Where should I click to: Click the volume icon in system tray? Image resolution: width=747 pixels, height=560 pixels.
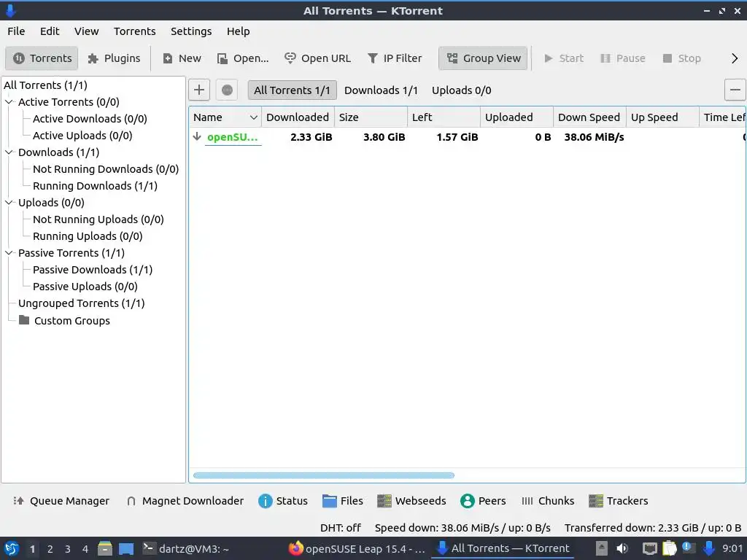pyautogui.click(x=622, y=549)
